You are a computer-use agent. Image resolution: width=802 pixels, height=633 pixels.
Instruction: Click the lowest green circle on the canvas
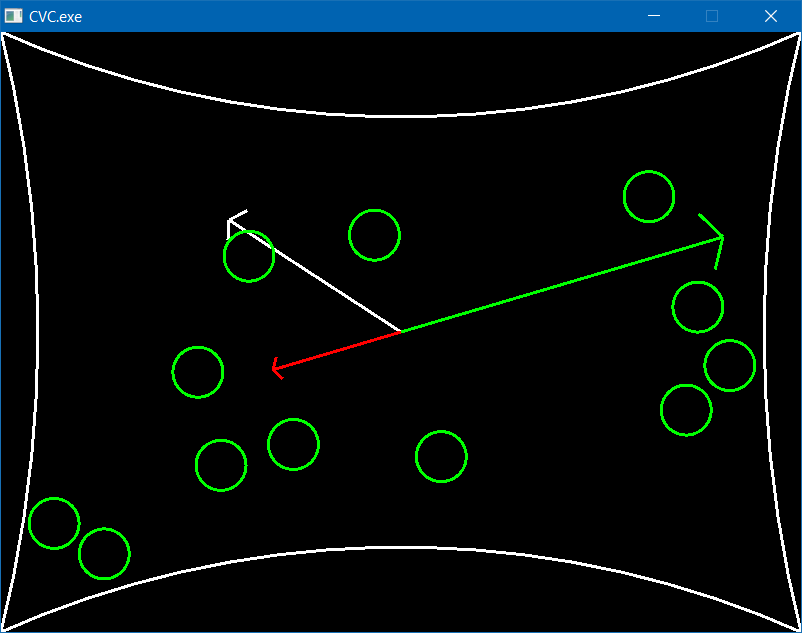(x=104, y=553)
